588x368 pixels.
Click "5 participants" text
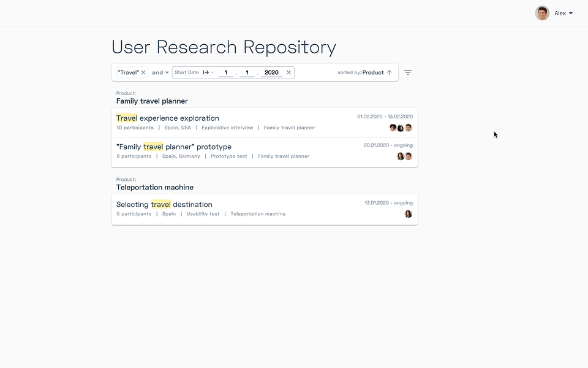tap(134, 214)
